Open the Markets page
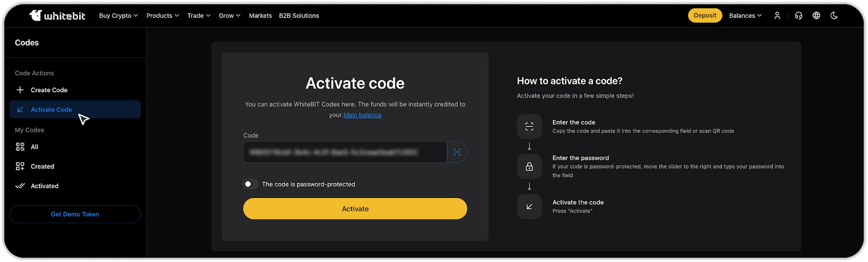868x262 pixels. (x=260, y=16)
